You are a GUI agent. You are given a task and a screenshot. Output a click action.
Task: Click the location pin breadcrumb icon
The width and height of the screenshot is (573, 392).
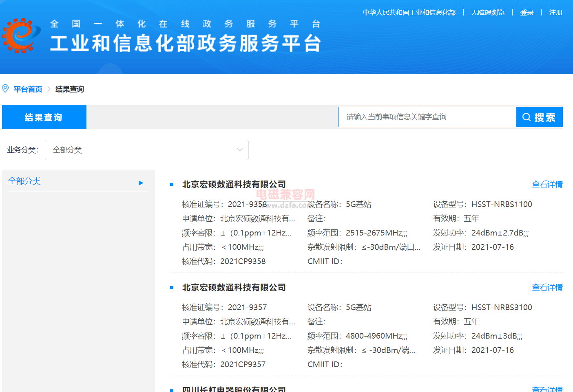pyautogui.click(x=5, y=88)
